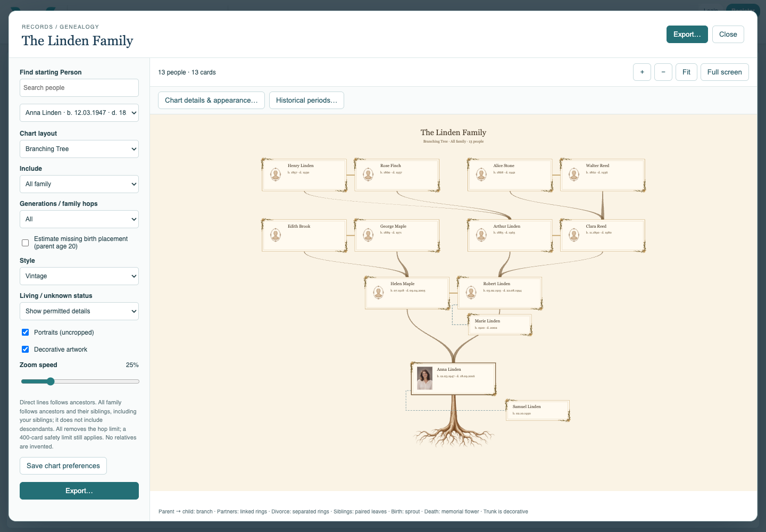Click George Maple's portrait placeholder icon
The height and width of the screenshot is (532, 766).
pos(368,235)
